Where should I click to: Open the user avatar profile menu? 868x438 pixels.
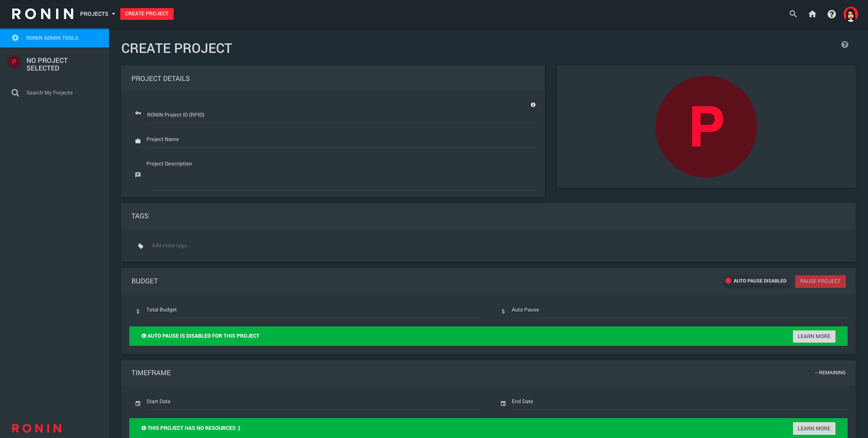(851, 14)
